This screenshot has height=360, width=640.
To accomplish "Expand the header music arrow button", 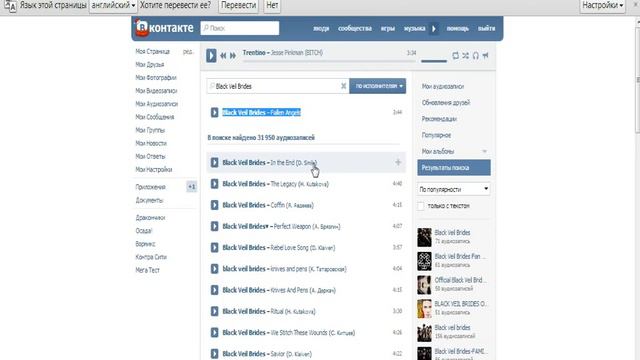I will 433,29.
